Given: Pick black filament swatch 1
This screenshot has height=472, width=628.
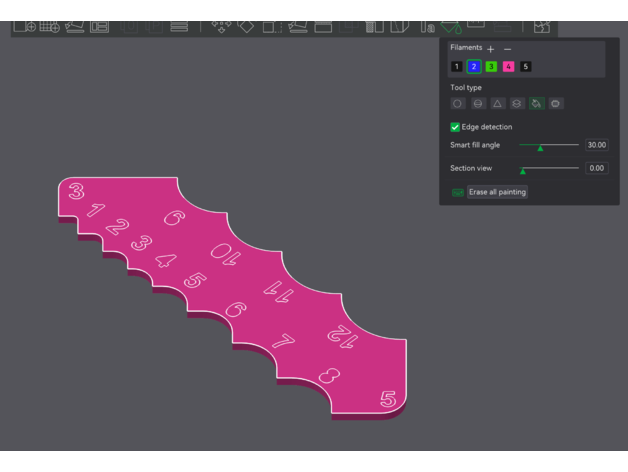Looking at the screenshot, I should (x=457, y=67).
